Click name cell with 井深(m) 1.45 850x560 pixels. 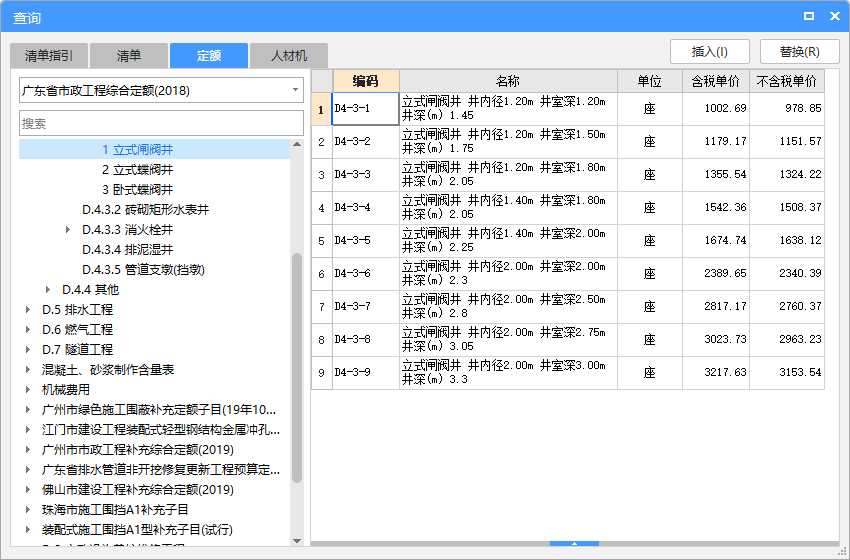coord(508,109)
